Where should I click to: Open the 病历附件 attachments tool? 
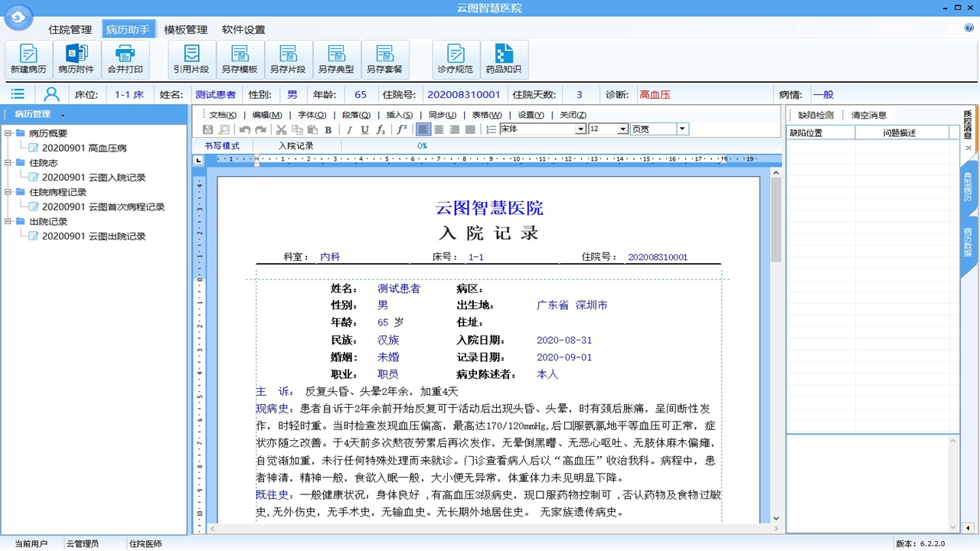(77, 58)
